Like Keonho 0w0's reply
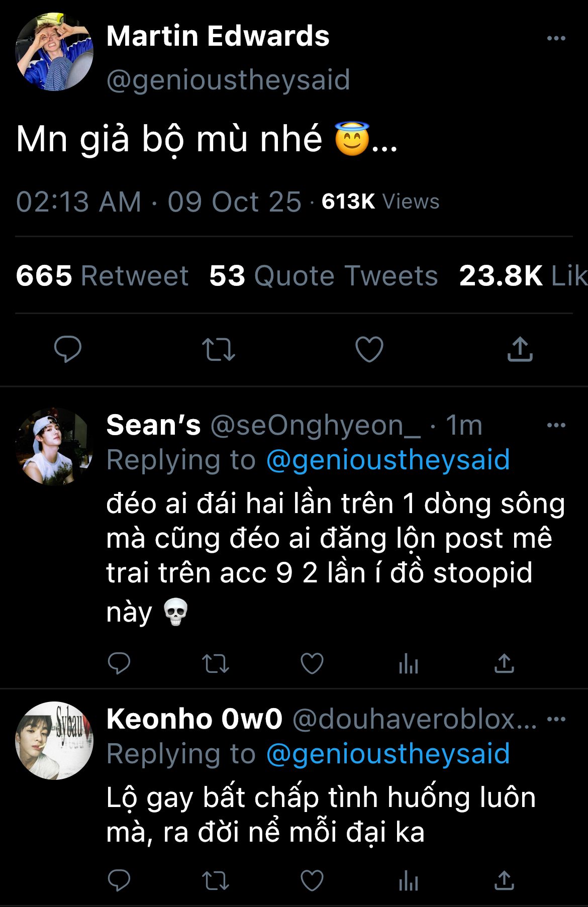The image size is (588, 907). pyautogui.click(x=312, y=880)
